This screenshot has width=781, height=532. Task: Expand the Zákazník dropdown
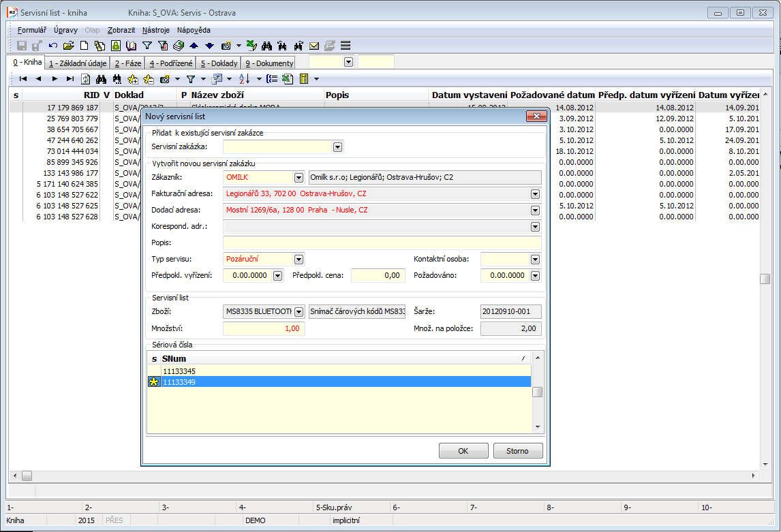(298, 177)
